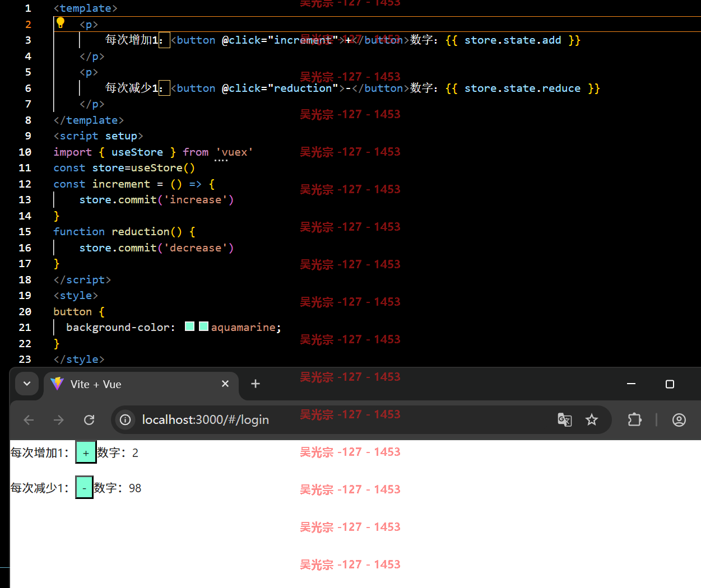Click the 'vuex' string in the import line
The width and height of the screenshot is (701, 588).
click(234, 152)
